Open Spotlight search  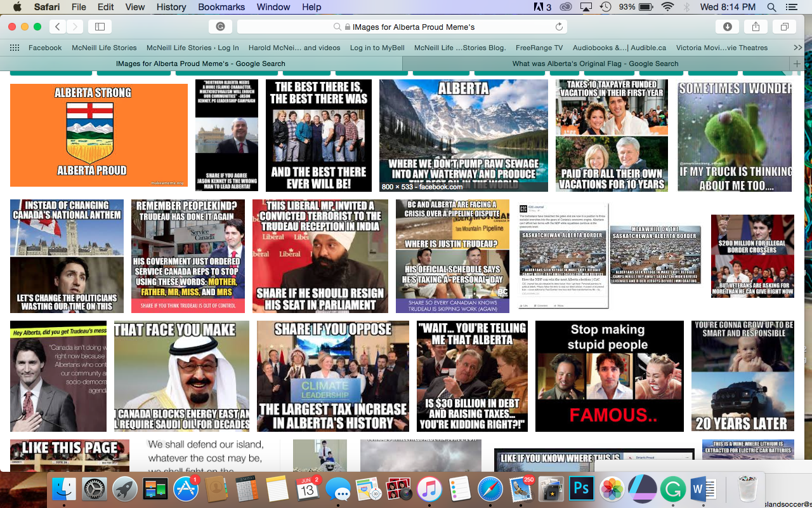771,7
